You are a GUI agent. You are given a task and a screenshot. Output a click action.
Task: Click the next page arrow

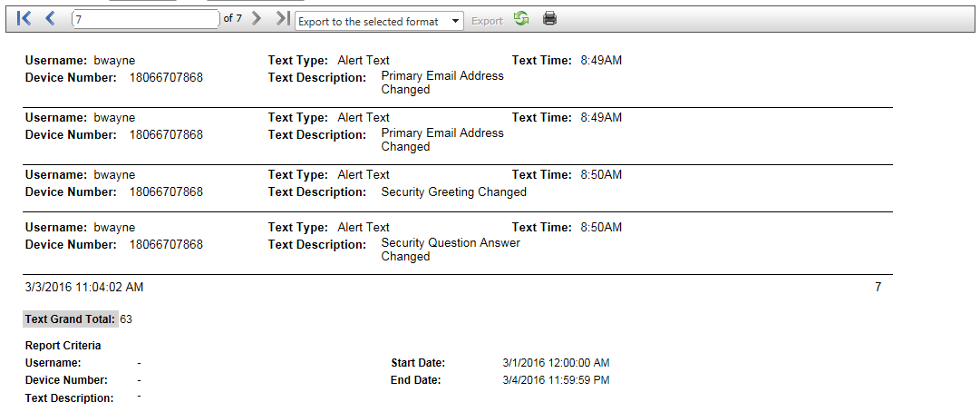(257, 18)
